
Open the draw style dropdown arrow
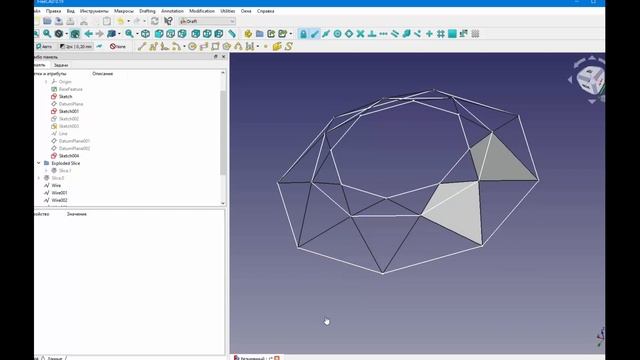click(x=67, y=33)
